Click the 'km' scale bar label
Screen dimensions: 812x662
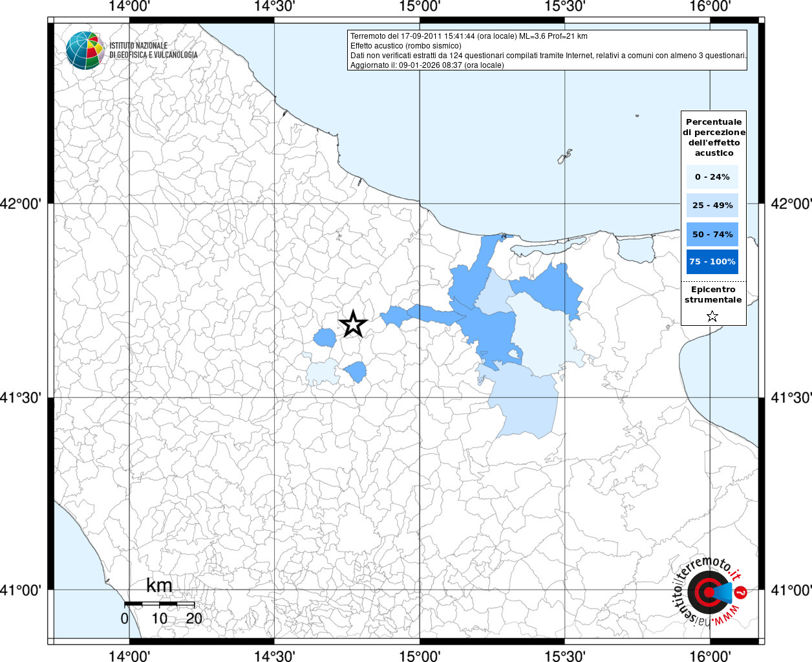159,585
